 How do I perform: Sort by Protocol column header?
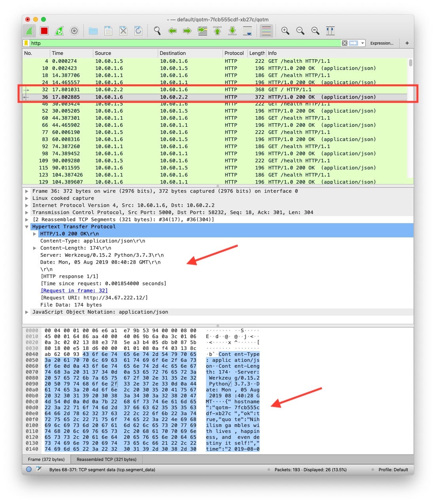pyautogui.click(x=235, y=53)
